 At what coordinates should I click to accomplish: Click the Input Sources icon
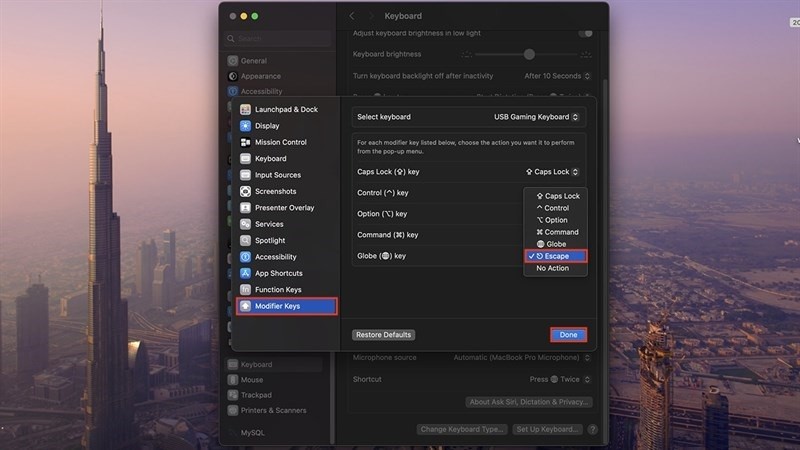click(x=245, y=175)
